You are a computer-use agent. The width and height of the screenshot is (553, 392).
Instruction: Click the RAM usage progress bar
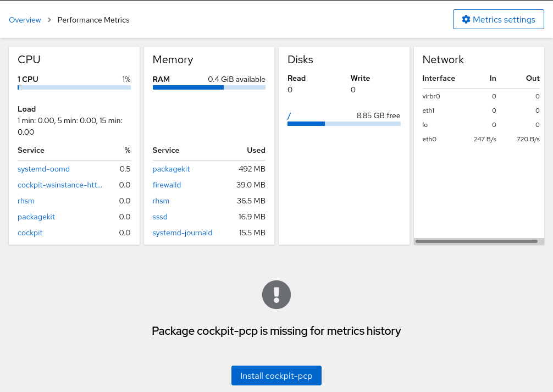coord(209,87)
